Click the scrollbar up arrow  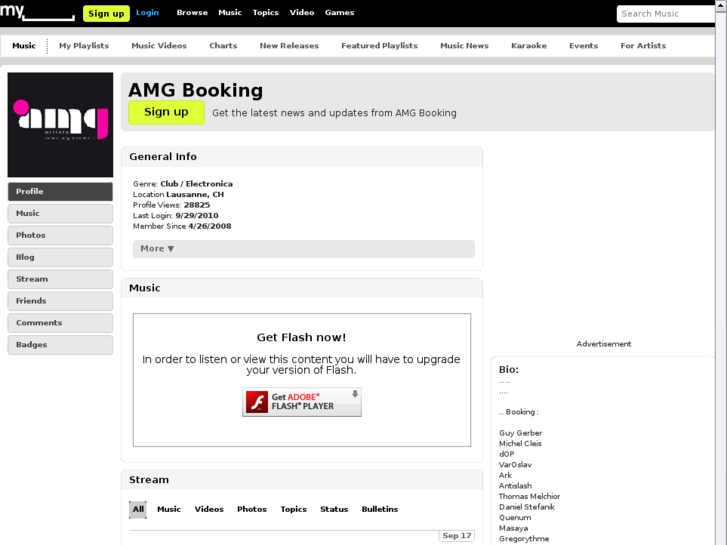(721, 5)
